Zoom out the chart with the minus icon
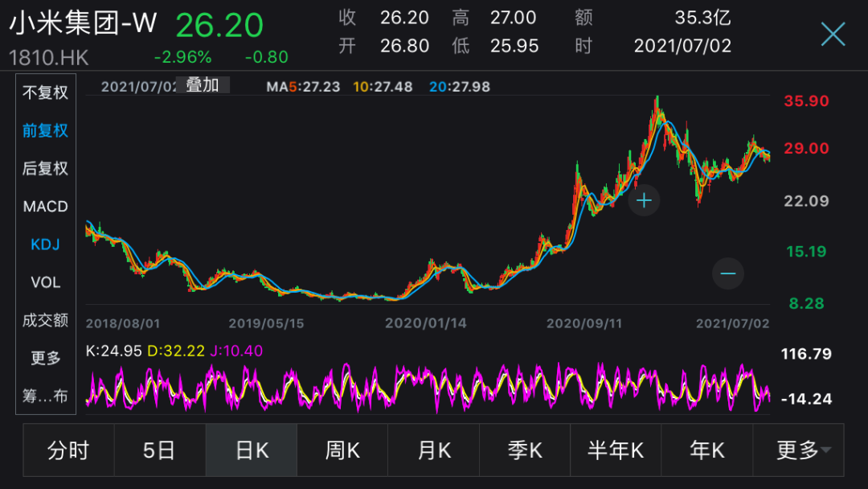Screen dimensions: 868x489 [727, 273]
